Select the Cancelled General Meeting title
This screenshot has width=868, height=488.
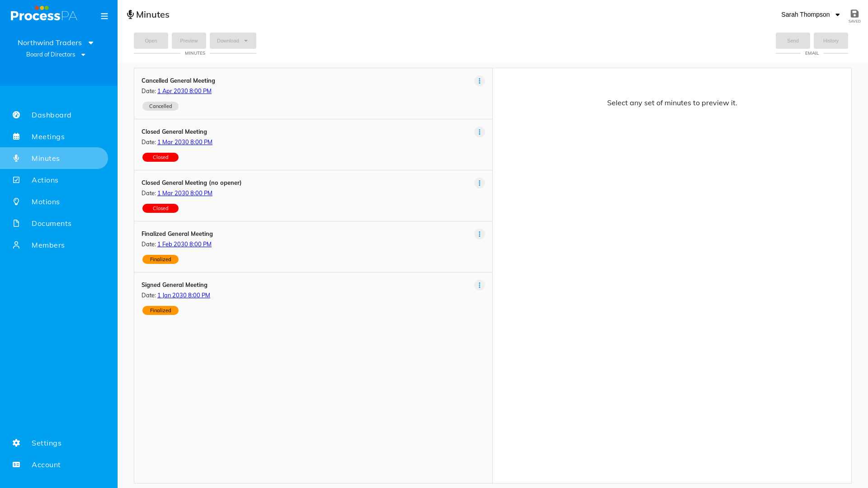(x=178, y=80)
